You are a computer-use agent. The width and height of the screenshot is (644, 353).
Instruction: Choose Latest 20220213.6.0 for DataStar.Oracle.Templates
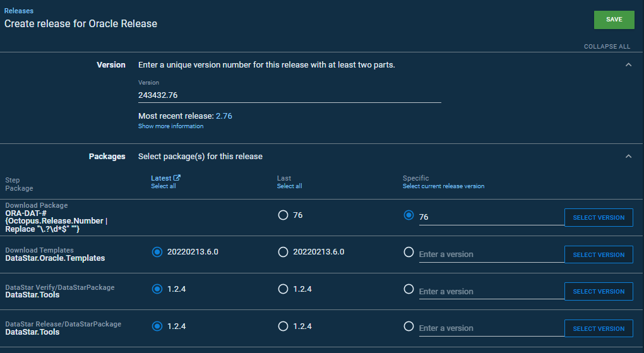click(157, 252)
